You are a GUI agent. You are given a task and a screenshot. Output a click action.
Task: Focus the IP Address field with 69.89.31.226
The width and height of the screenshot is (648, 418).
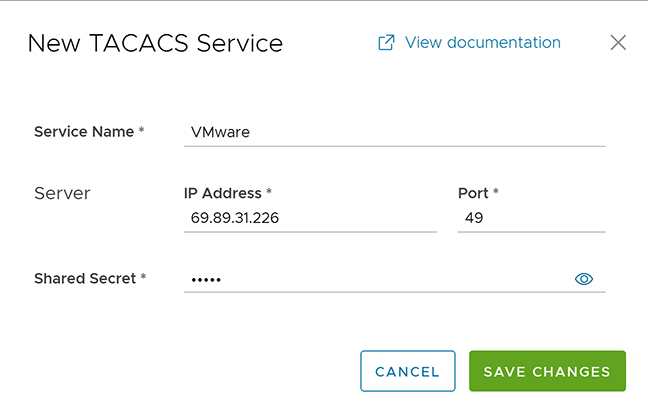click(310, 217)
